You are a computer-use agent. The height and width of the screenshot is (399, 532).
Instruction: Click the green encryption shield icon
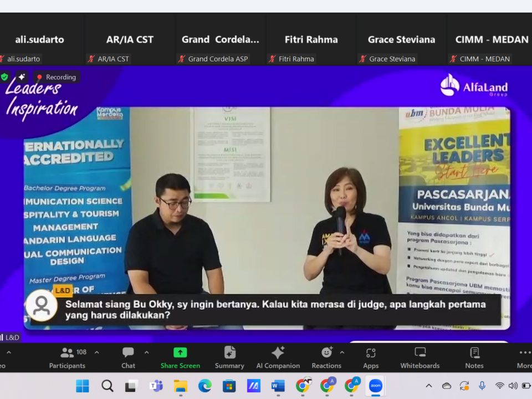[x=4, y=77]
